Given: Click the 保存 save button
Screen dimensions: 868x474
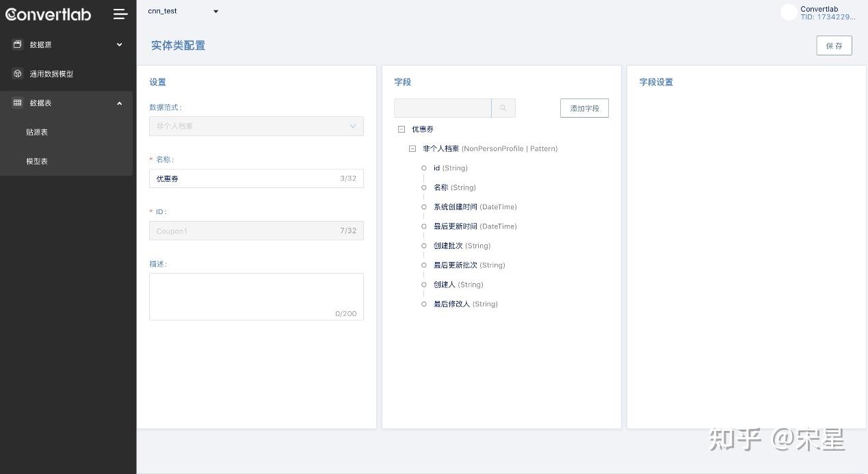Looking at the screenshot, I should point(834,45).
